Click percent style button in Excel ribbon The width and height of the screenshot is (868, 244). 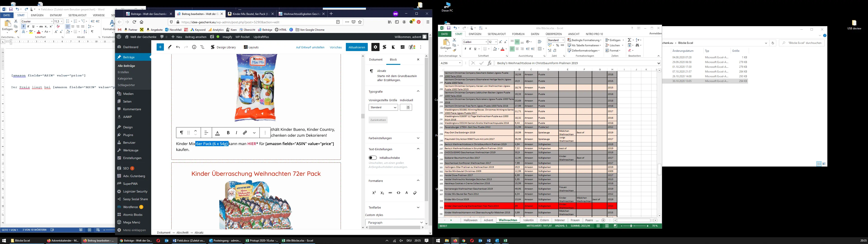click(x=558, y=45)
